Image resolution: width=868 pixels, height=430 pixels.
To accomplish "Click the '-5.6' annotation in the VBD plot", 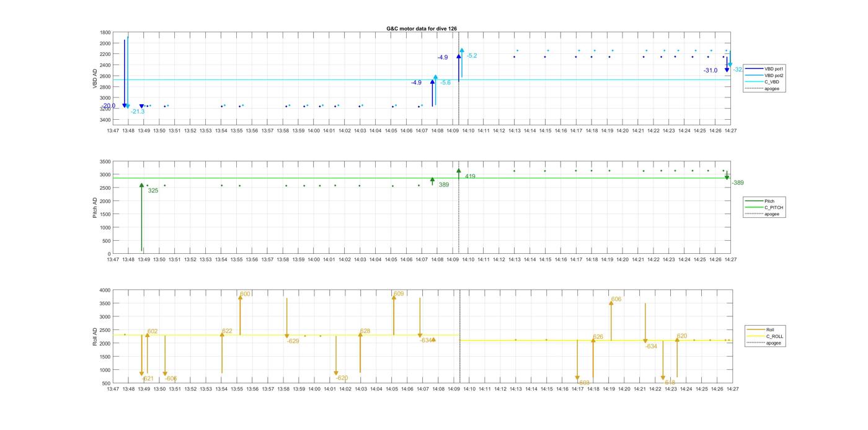I will pos(445,83).
